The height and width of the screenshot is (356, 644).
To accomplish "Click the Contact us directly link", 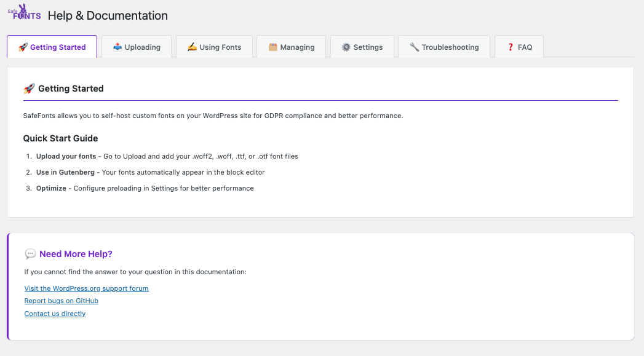I will (x=55, y=314).
